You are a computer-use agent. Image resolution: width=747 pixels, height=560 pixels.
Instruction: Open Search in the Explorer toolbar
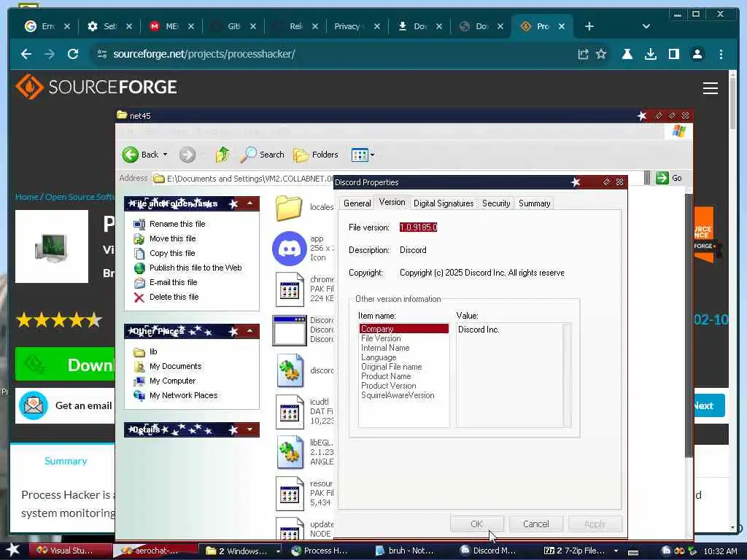tap(262, 155)
